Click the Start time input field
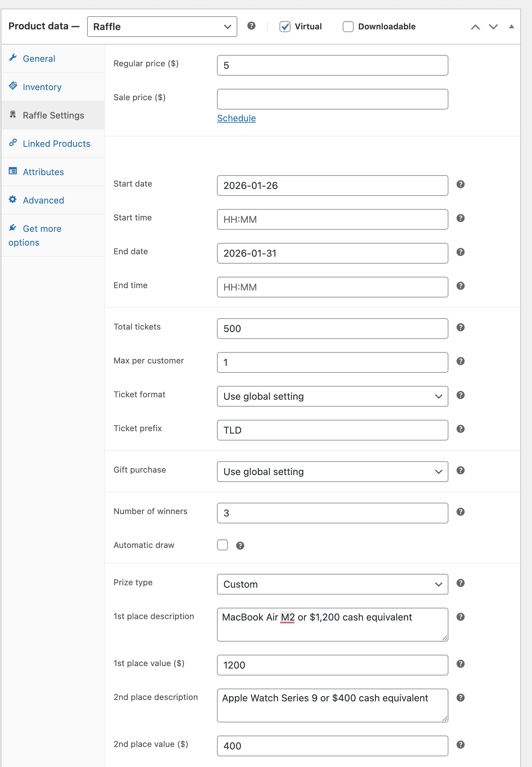Screen dimensions: 532x767 point(332,219)
